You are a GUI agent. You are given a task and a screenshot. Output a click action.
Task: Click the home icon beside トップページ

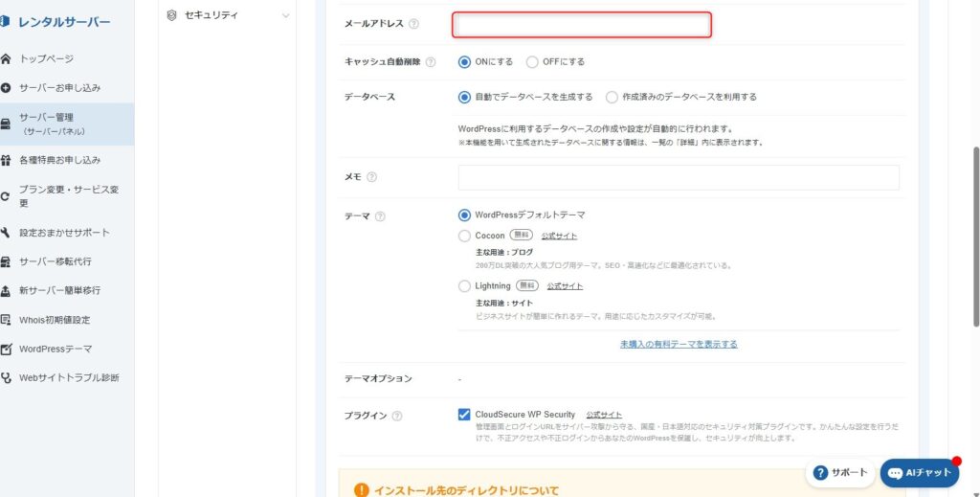pos(7,59)
